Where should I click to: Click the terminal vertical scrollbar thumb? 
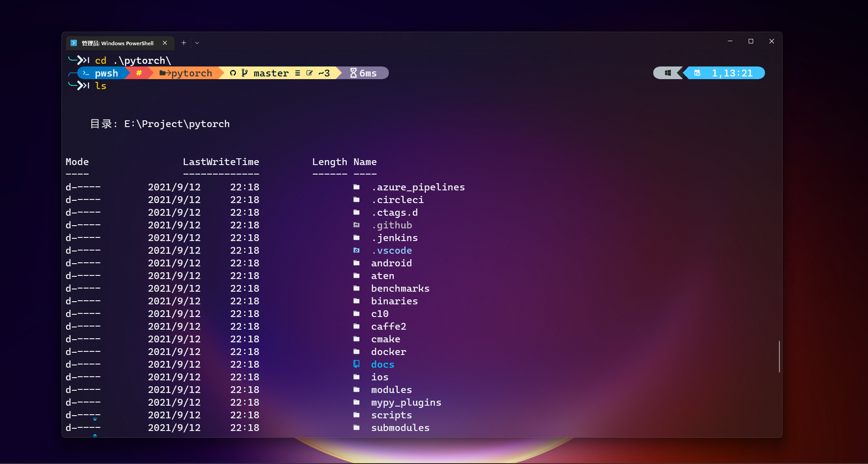(x=779, y=357)
